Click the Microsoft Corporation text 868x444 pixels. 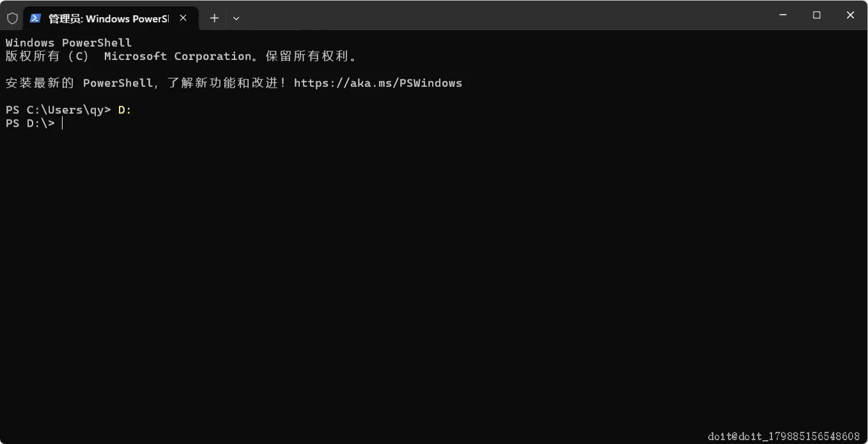(x=178, y=56)
